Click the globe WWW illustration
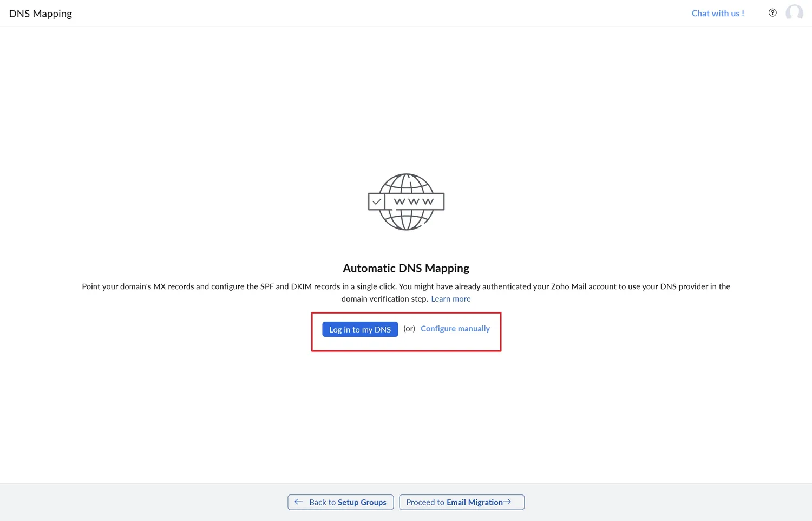Viewport: 812px width, 521px height. tap(406, 202)
